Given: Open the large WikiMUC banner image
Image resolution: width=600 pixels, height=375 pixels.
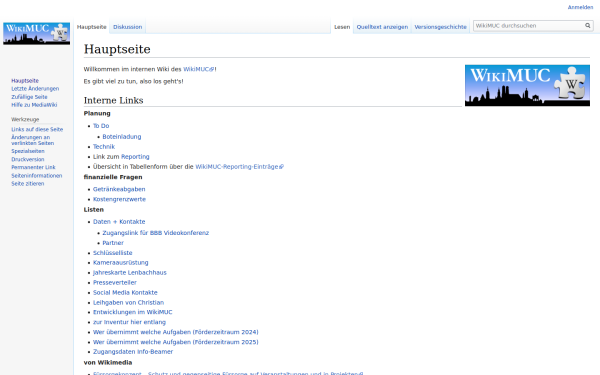Looking at the screenshot, I should (x=527, y=85).
